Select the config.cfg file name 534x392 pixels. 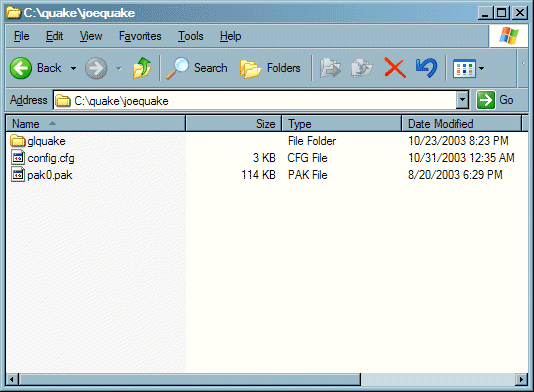51,158
